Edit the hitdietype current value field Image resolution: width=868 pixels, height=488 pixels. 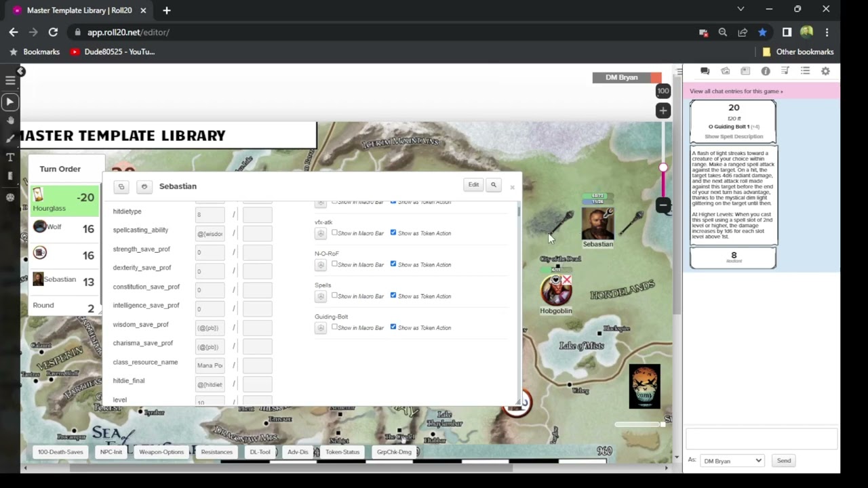pyautogui.click(x=210, y=215)
